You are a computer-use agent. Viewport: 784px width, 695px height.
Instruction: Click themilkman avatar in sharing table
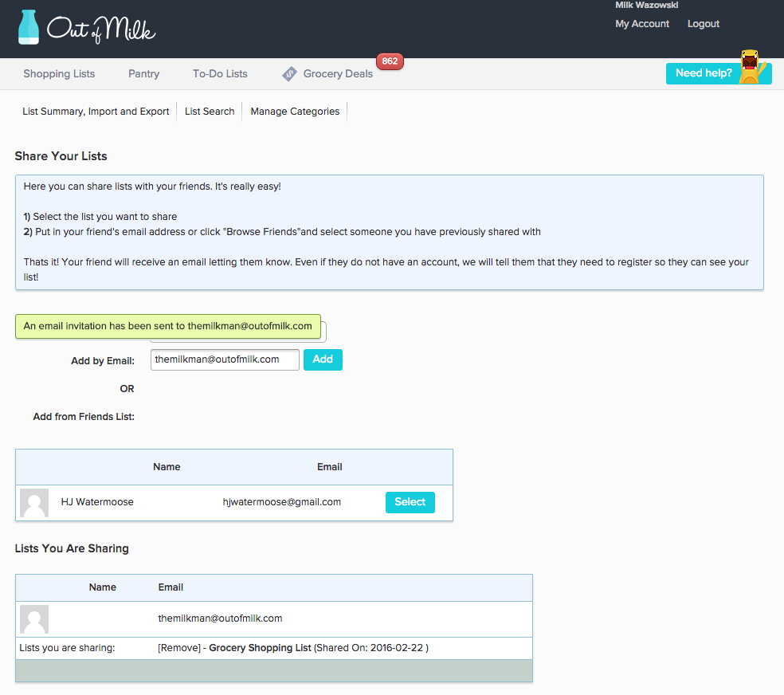pyautogui.click(x=34, y=619)
